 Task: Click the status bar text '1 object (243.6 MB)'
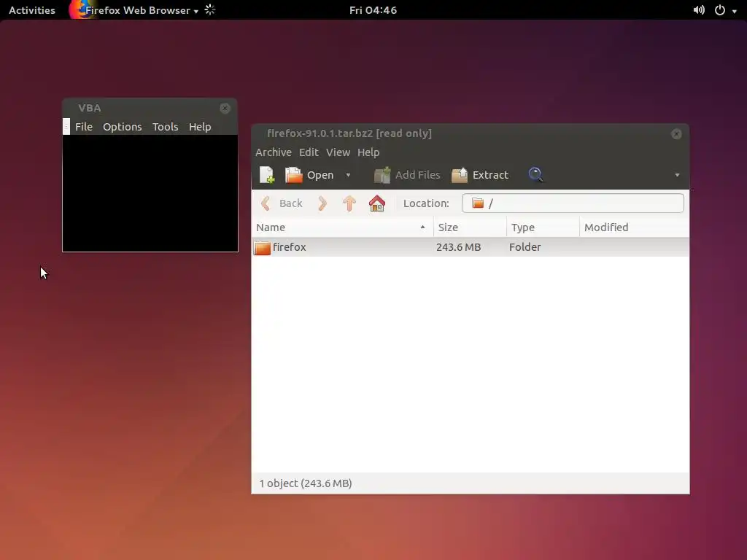[x=306, y=483]
